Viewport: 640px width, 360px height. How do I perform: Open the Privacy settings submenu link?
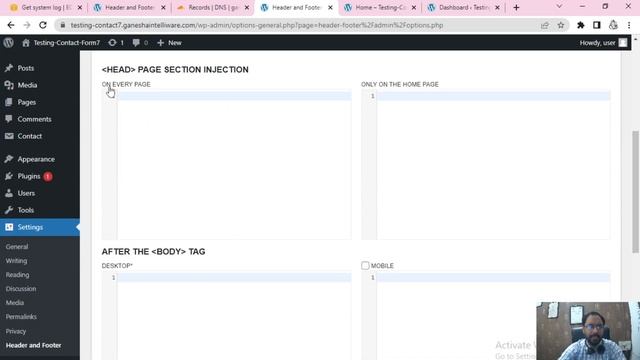coord(16,331)
